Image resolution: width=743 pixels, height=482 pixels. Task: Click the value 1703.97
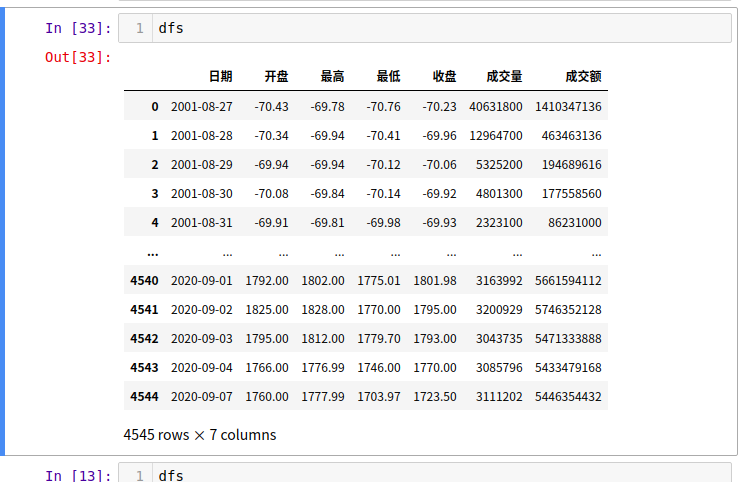click(379, 396)
